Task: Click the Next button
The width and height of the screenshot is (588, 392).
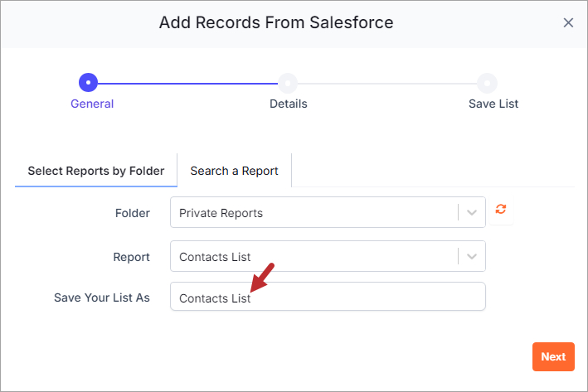Action: coord(553,356)
